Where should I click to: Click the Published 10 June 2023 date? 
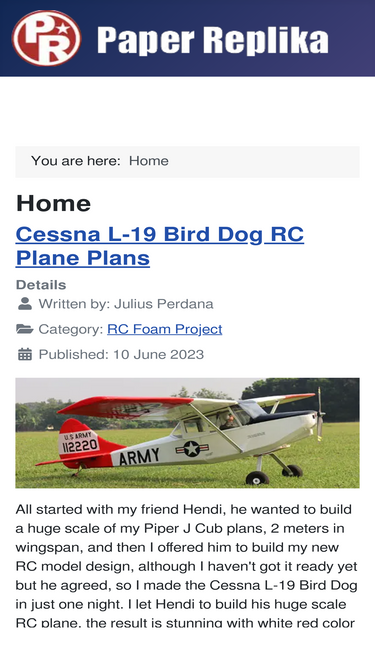(x=121, y=354)
